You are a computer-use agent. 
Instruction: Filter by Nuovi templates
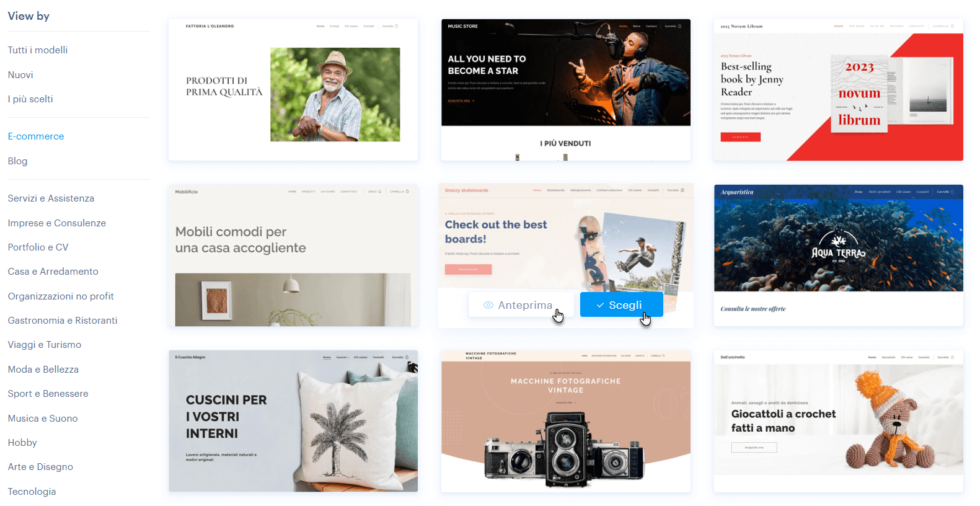click(x=20, y=75)
